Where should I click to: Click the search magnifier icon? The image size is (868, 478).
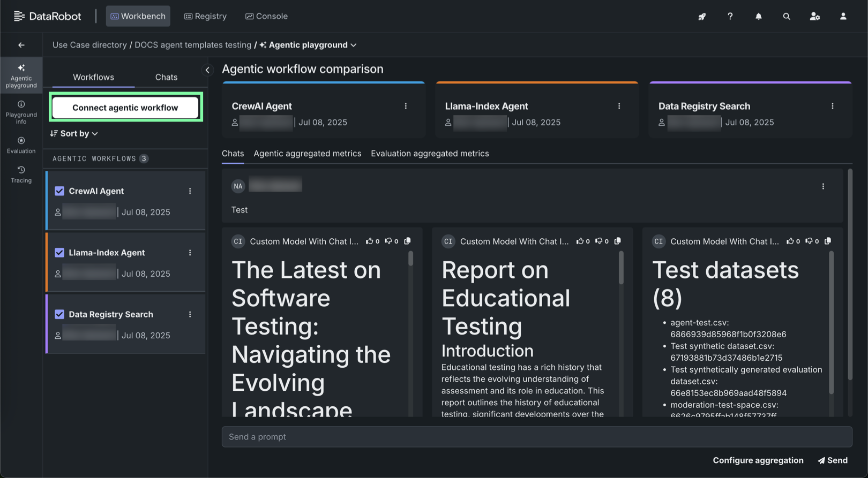click(x=786, y=17)
